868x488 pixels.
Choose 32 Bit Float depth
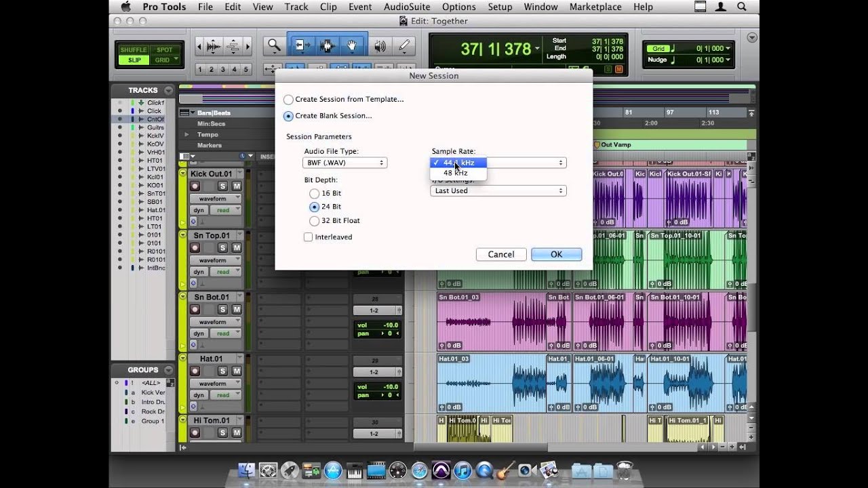(x=314, y=221)
